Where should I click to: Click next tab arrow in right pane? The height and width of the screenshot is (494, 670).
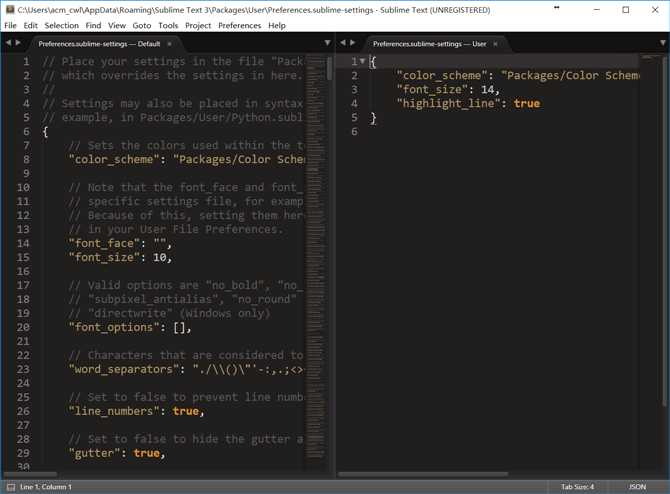[353, 43]
